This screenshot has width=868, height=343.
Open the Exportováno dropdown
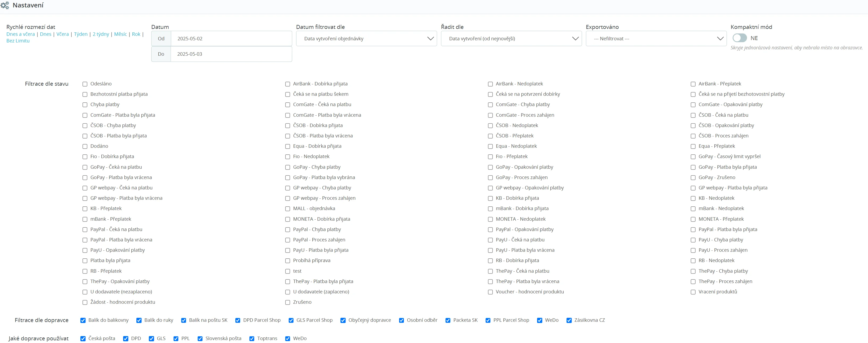click(656, 39)
